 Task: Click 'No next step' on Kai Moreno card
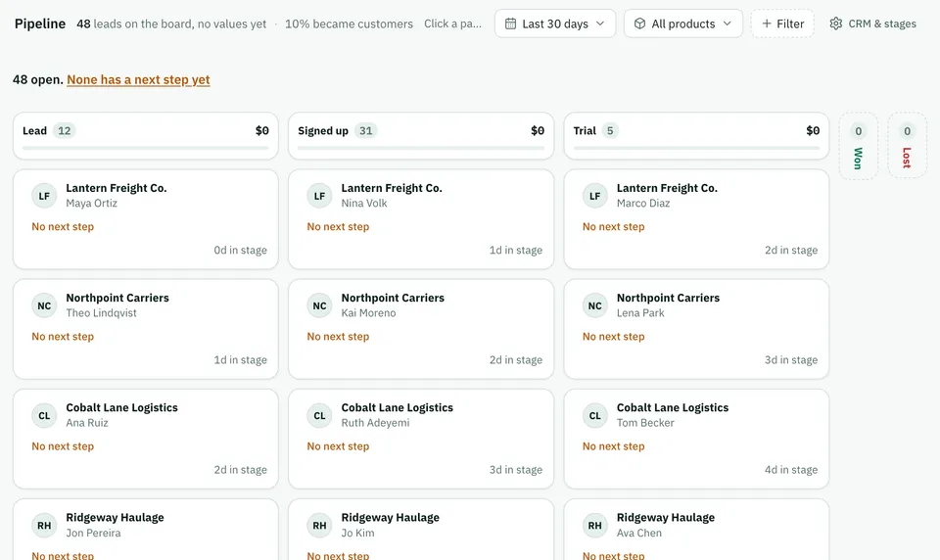[x=338, y=337]
